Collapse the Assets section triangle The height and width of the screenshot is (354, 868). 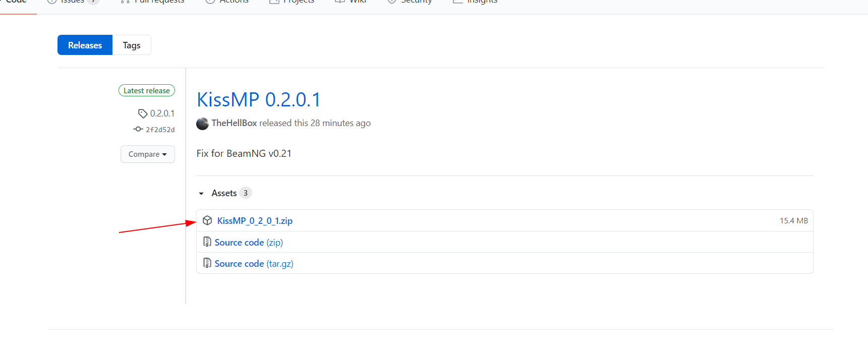(201, 193)
